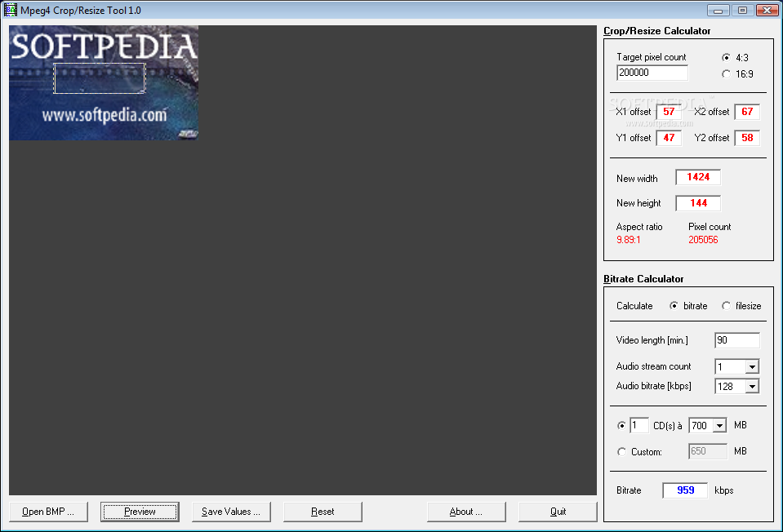Click the Bitrate Calculator heading

click(643, 279)
